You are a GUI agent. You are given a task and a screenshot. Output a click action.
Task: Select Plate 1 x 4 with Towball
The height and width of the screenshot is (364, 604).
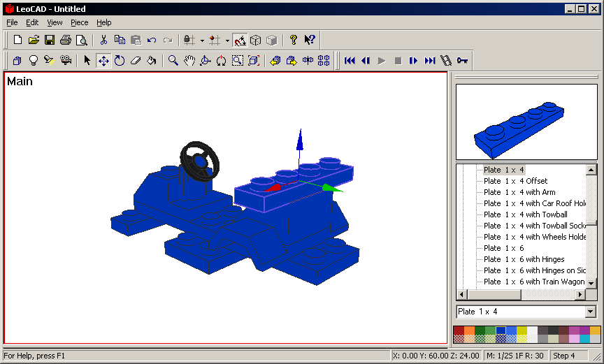click(x=525, y=214)
